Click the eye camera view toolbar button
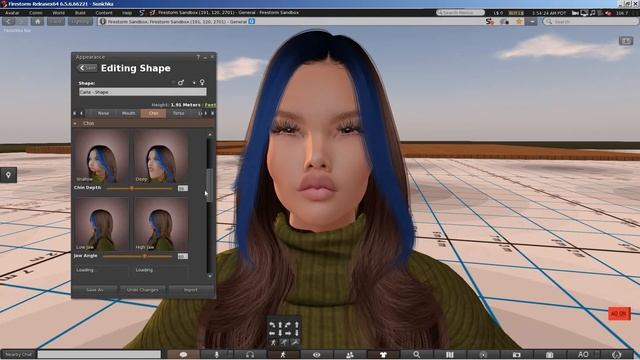Viewport: 640px width, 360px height. click(x=317, y=355)
